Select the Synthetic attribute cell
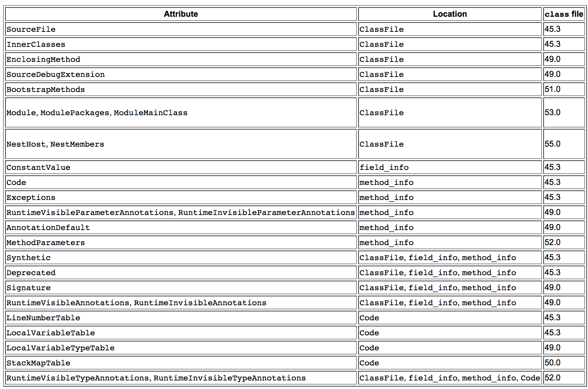 (x=181, y=257)
